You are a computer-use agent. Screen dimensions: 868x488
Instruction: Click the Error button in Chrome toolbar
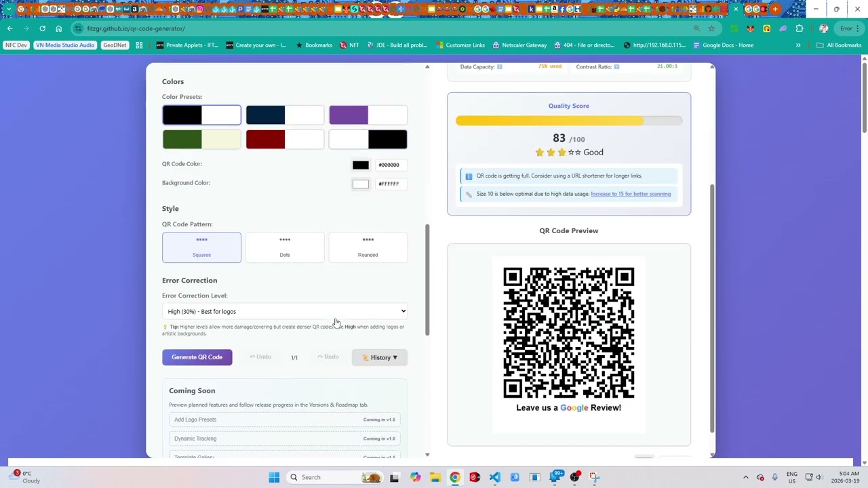click(x=850, y=28)
